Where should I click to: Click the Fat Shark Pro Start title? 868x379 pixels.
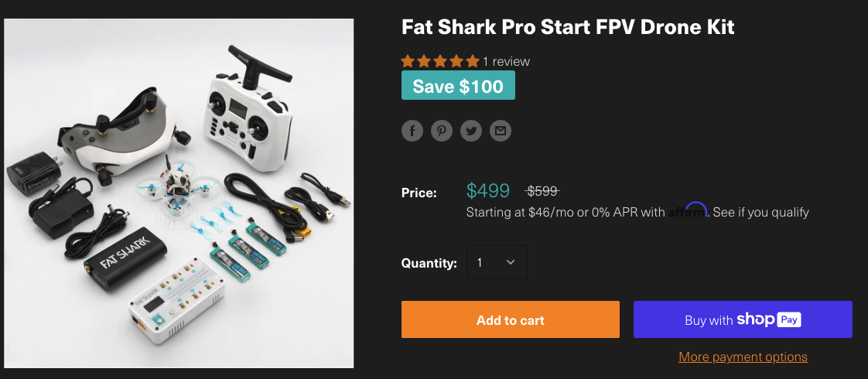(x=567, y=27)
